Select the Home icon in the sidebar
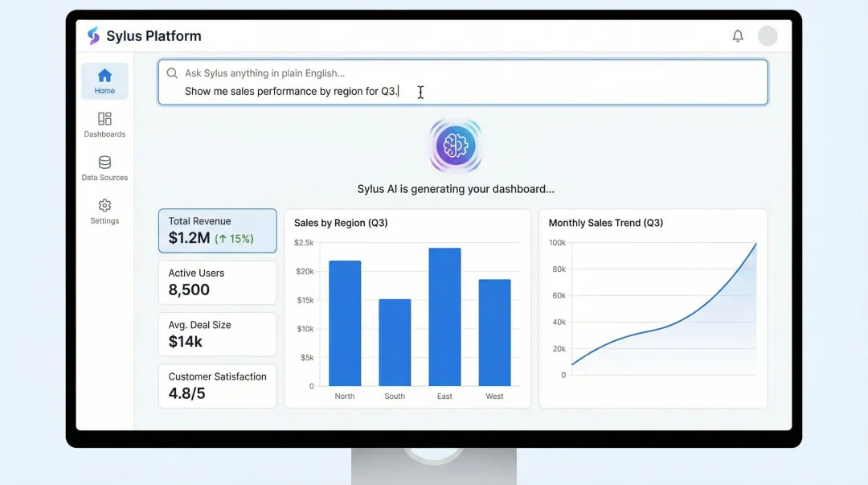 coord(104,74)
